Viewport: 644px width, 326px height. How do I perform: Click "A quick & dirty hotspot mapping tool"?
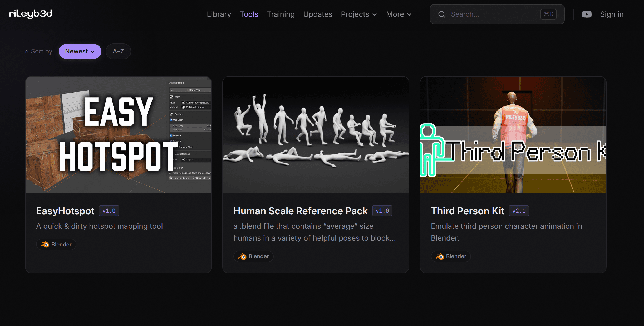pyautogui.click(x=99, y=226)
